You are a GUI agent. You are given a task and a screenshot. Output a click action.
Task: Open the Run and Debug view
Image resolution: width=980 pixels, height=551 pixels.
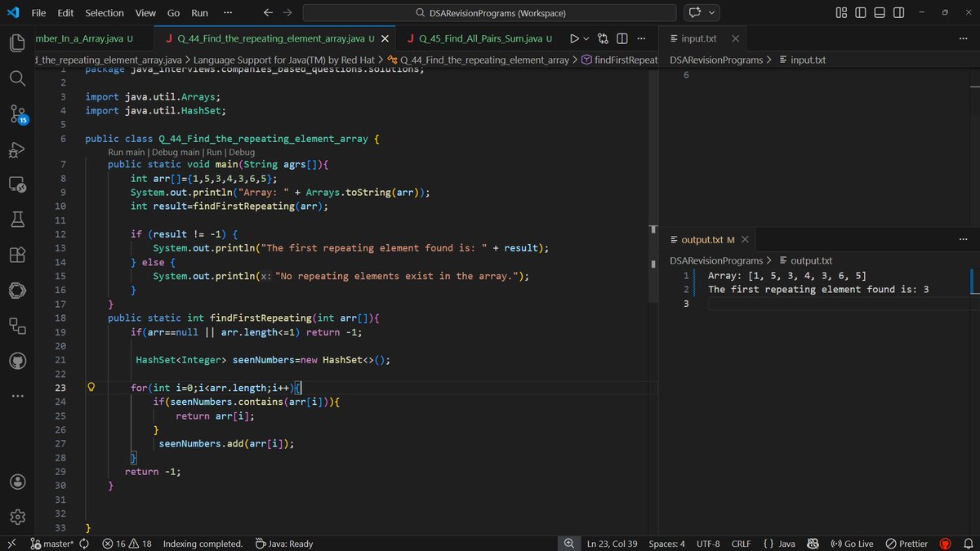(x=18, y=150)
